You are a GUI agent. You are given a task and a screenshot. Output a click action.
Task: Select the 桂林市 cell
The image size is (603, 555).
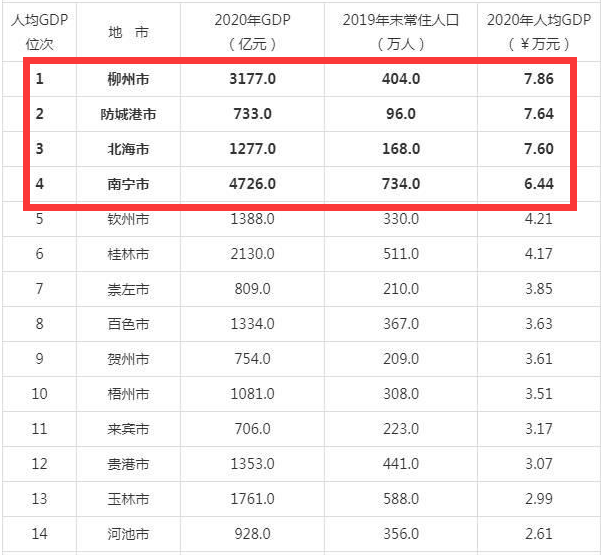click(x=128, y=254)
